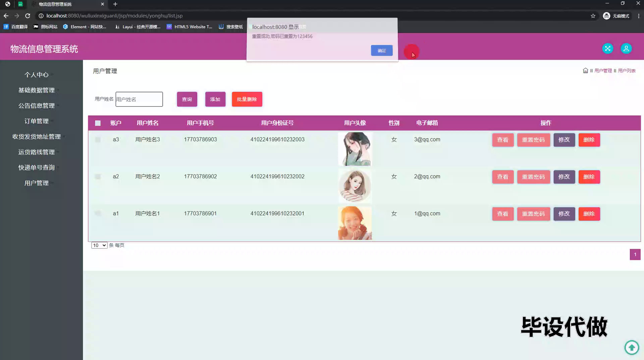644x360 pixels.
Task: Open the Layui bookmark
Action: [x=138, y=27]
